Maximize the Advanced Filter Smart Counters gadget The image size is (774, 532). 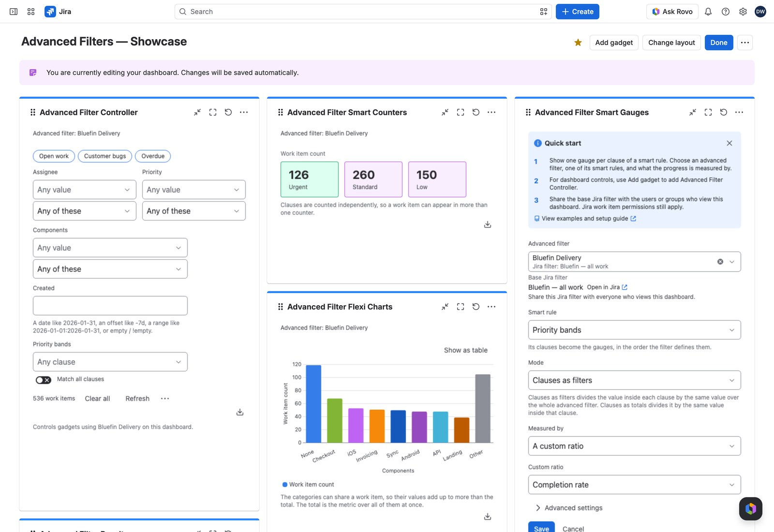pyautogui.click(x=461, y=112)
